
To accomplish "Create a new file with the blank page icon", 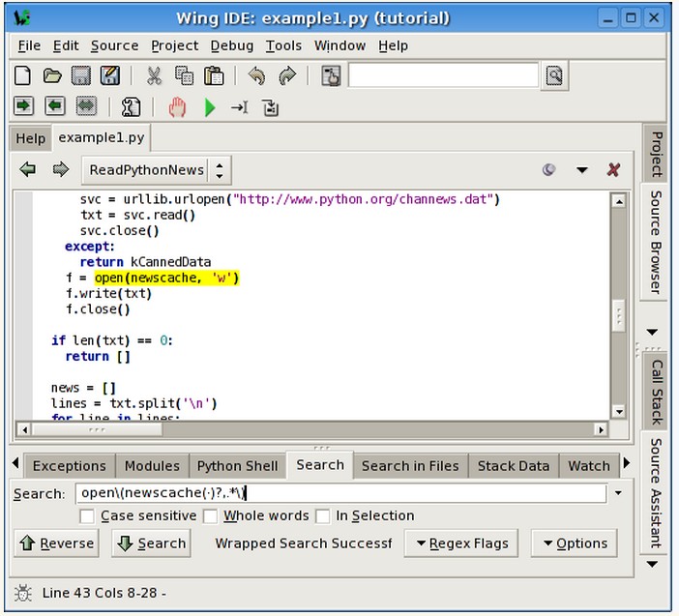I will 22,75.
